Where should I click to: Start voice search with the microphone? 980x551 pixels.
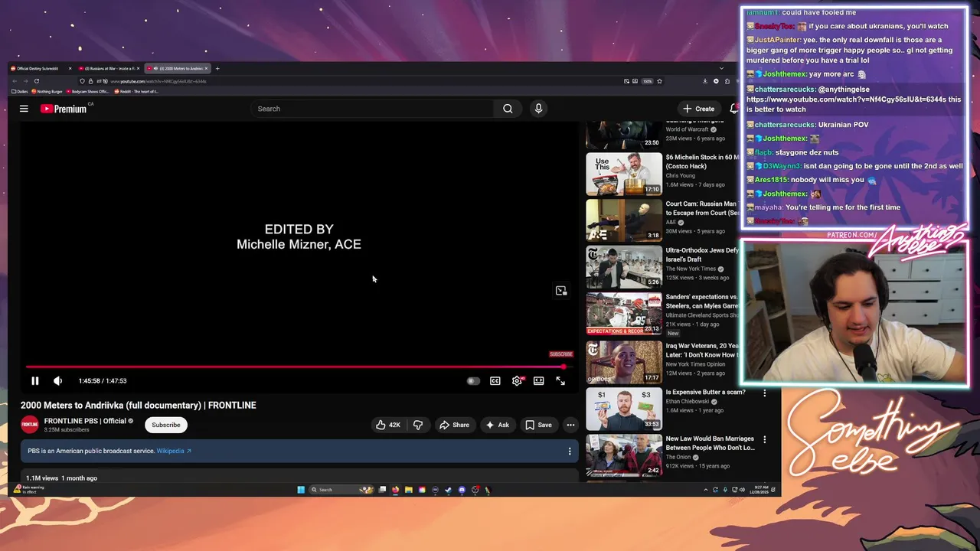click(x=538, y=109)
